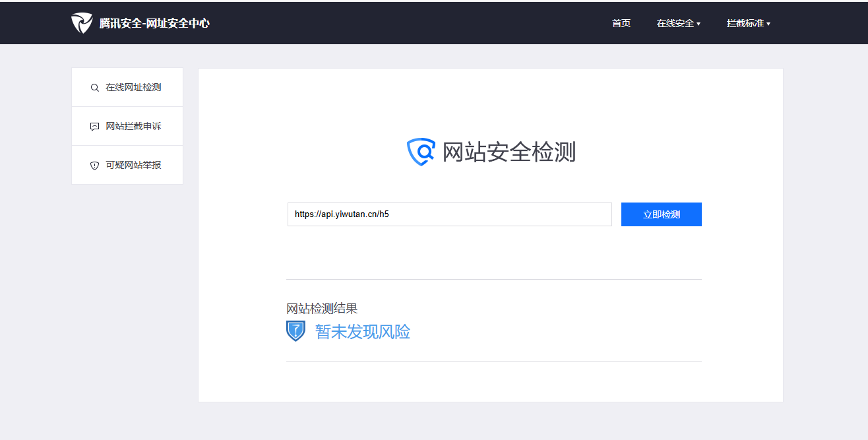Viewport: 868px width, 440px height.
Task: Click the blue shield-search icon by 网站安全检测
Action: point(421,152)
